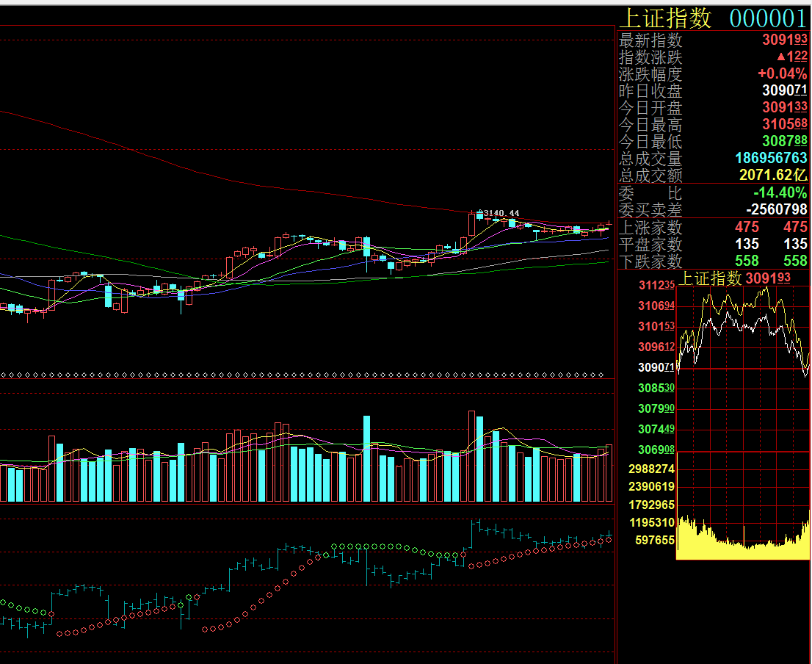The image size is (812, 664).
Task: Click the 3069.08 lowest price axis label
Action: pyautogui.click(x=656, y=450)
